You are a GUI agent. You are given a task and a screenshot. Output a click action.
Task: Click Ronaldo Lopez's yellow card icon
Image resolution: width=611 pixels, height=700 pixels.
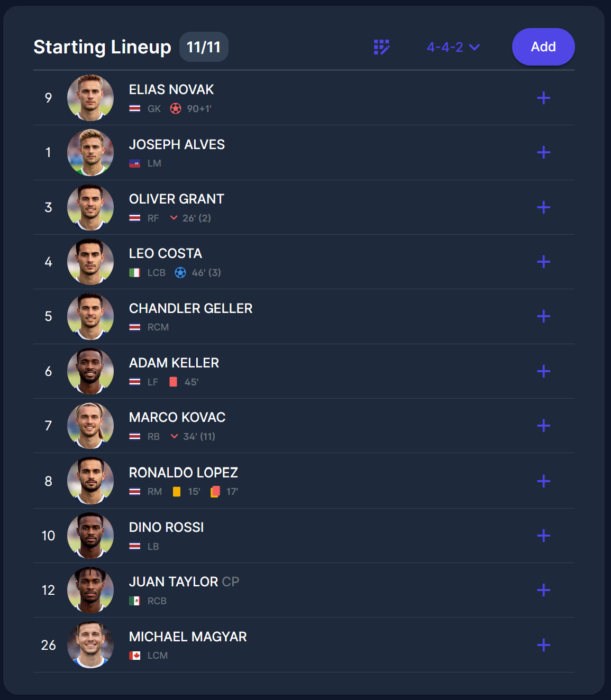[x=177, y=492]
